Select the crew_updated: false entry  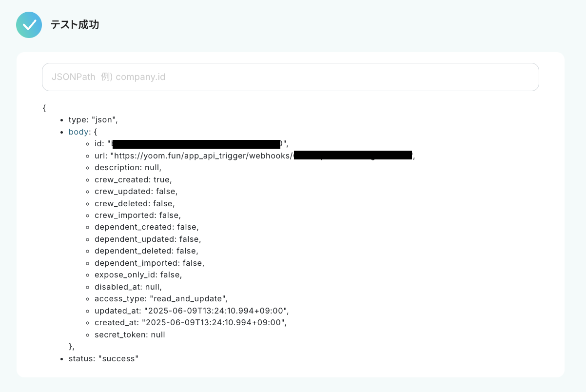click(x=136, y=191)
